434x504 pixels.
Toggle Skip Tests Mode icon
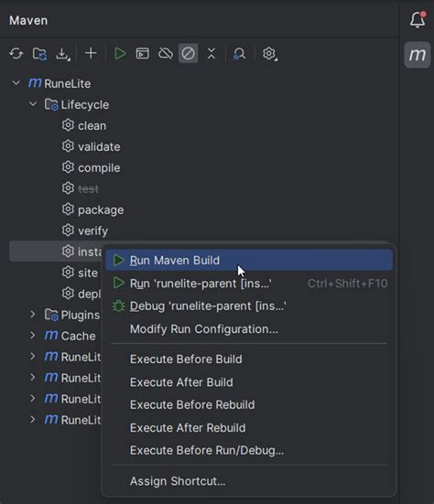pos(189,53)
